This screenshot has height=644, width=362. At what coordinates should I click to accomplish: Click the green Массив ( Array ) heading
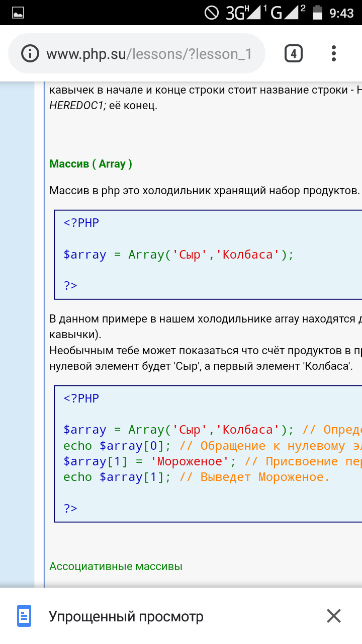[x=90, y=164]
